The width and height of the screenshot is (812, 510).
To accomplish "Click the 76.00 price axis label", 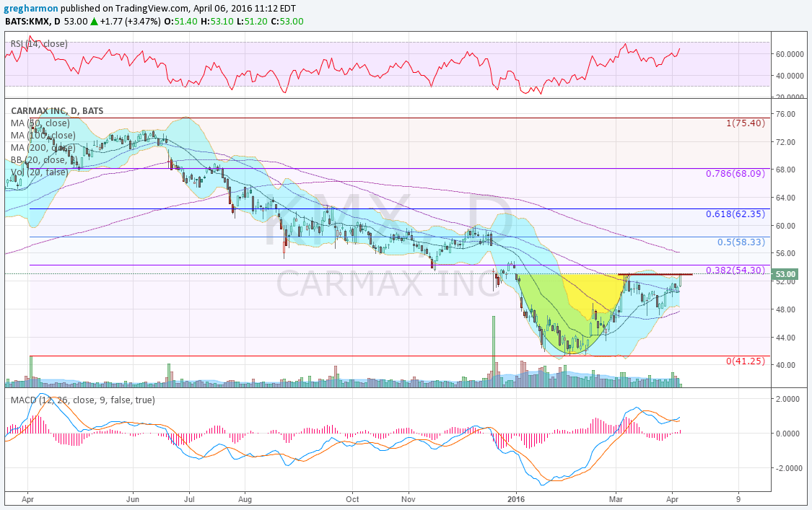I will coord(785,114).
